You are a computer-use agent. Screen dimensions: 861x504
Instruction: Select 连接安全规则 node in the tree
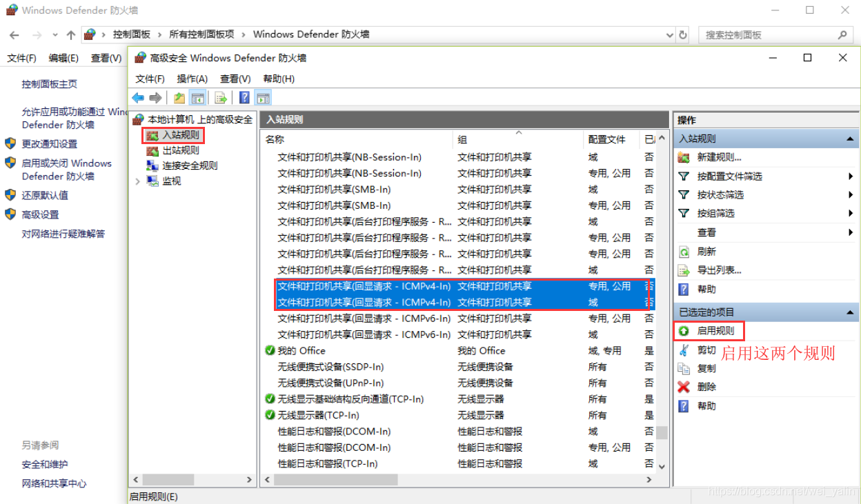189,165
